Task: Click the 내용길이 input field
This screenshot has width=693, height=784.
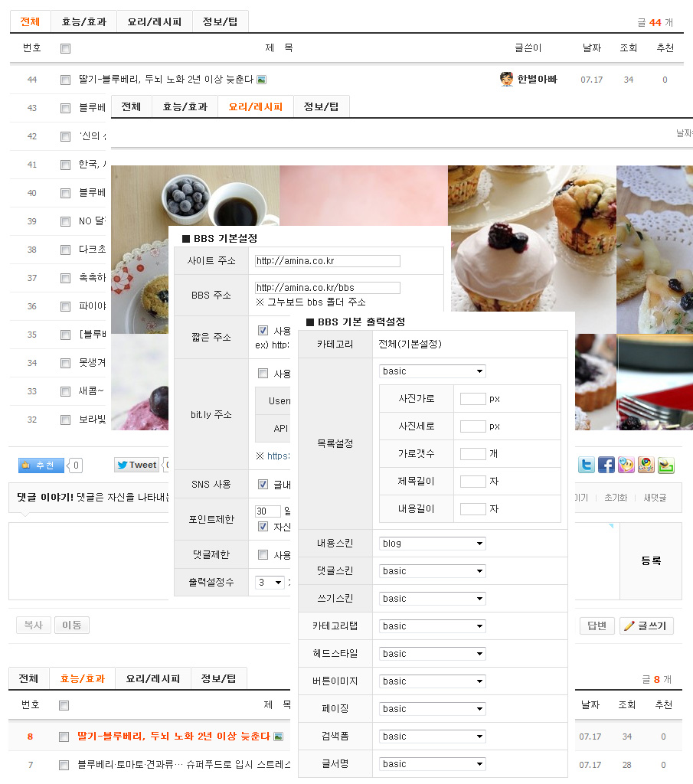Action: [x=473, y=508]
